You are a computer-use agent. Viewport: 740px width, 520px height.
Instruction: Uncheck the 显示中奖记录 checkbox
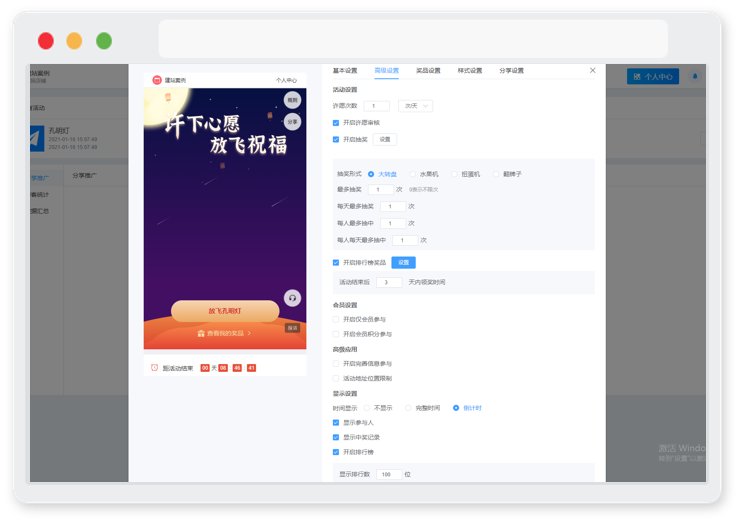[336, 437]
